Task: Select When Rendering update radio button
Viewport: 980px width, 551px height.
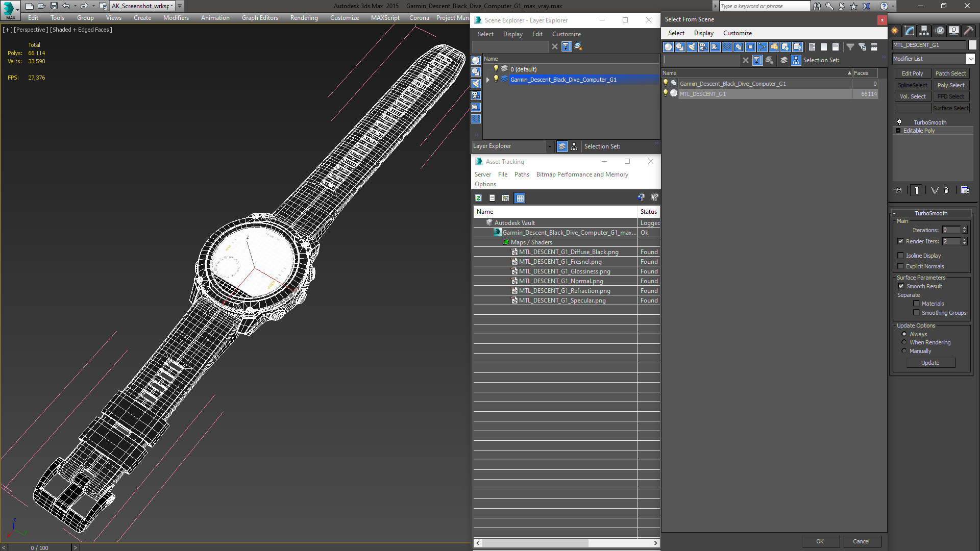Action: pyautogui.click(x=904, y=342)
